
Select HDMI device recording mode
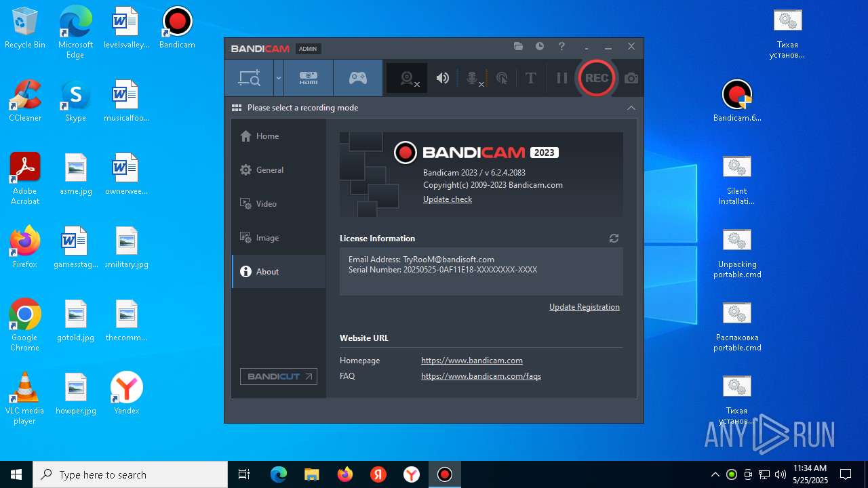click(x=309, y=78)
